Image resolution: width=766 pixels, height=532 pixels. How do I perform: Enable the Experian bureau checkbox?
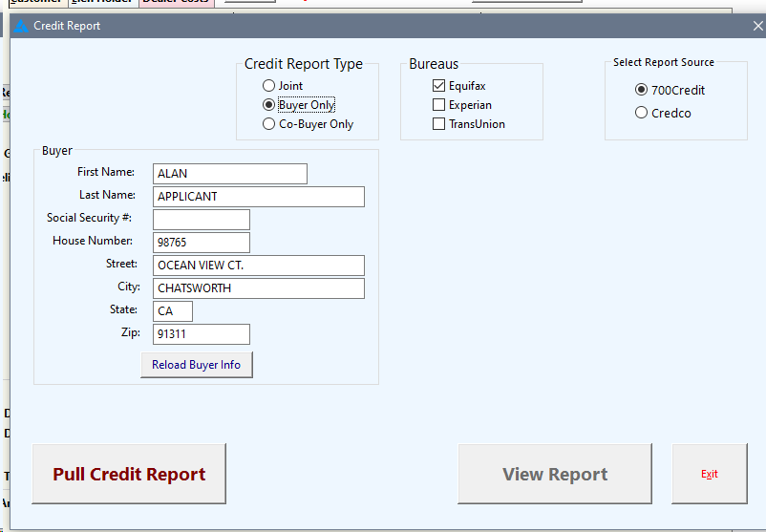[x=439, y=105]
